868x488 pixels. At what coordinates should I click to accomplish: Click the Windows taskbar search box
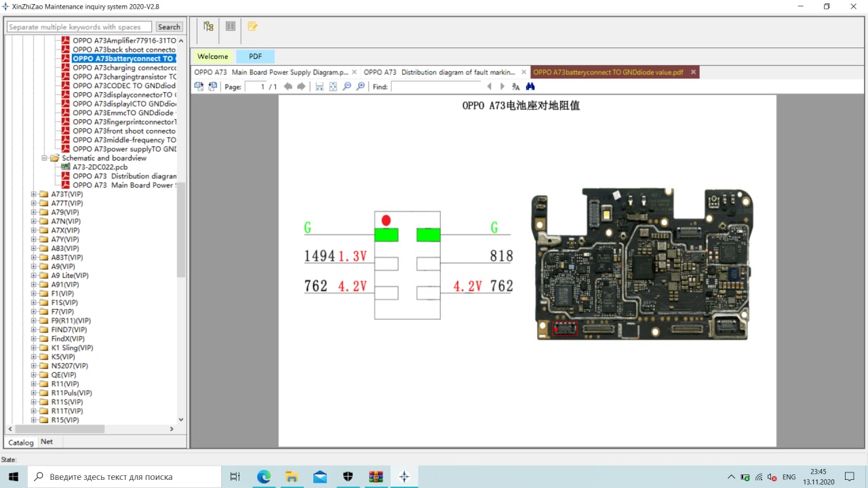point(125,476)
